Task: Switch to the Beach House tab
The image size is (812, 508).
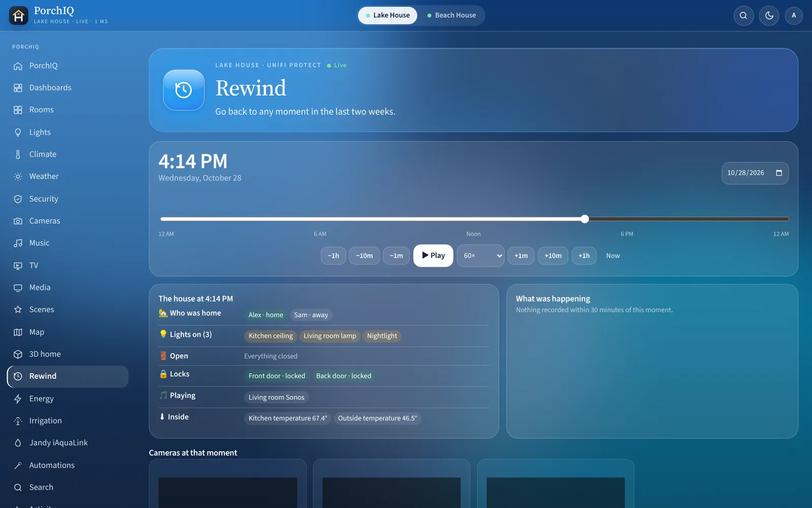Action: [x=452, y=15]
